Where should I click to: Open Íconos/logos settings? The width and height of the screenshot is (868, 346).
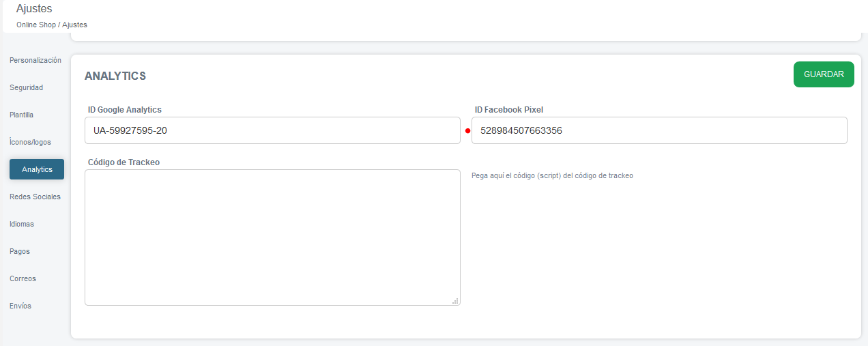[x=31, y=142]
